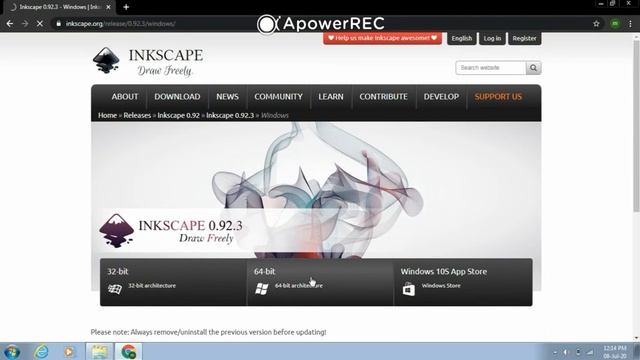
Task: Open the ABOUT menu
Action: coord(125,97)
